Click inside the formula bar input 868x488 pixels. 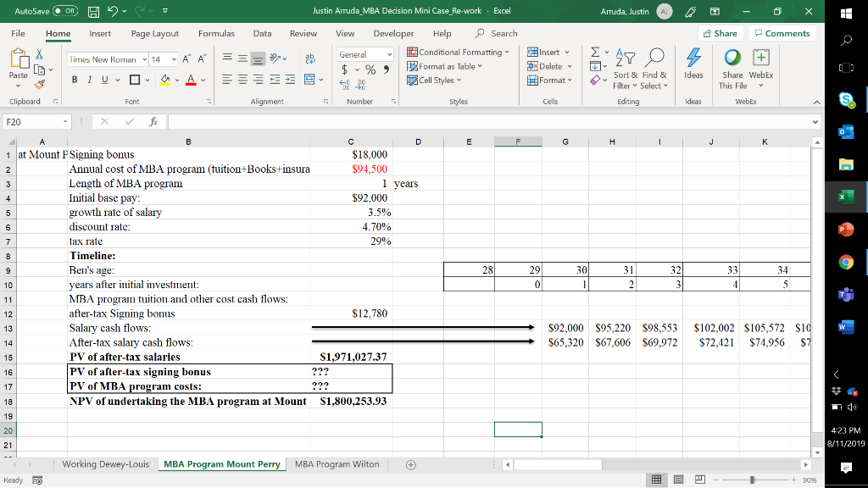coord(492,121)
